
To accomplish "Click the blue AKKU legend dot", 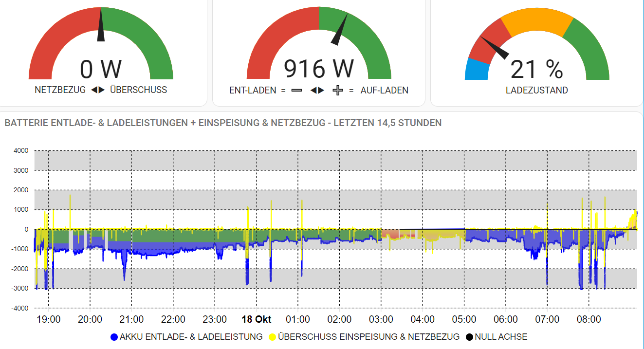I will click(114, 337).
